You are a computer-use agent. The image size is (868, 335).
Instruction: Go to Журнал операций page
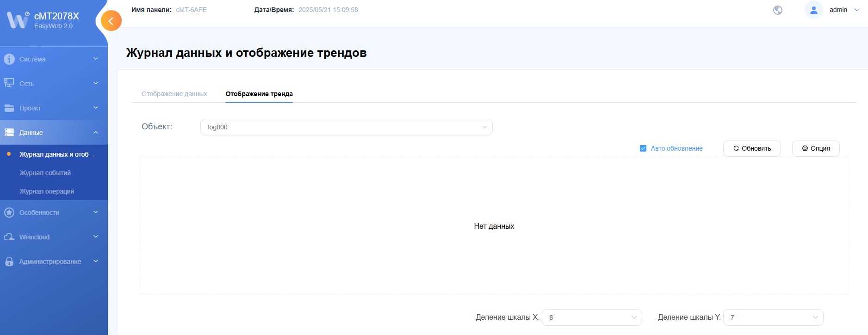point(46,191)
